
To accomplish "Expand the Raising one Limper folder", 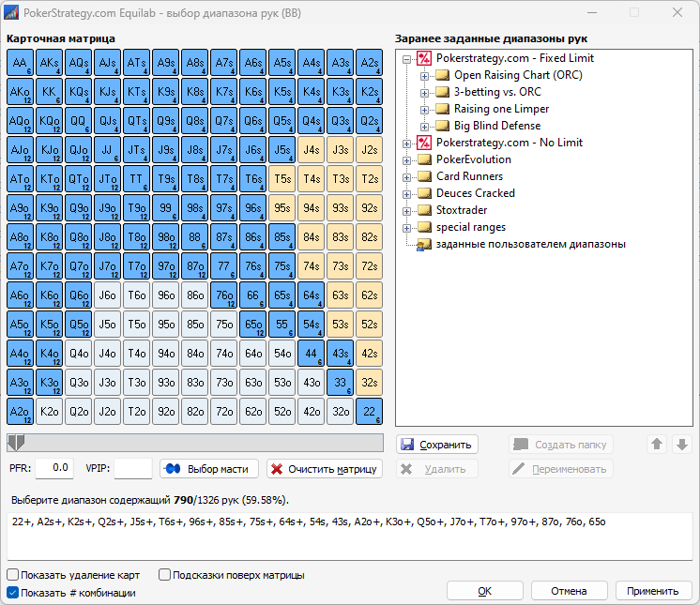I will [424, 110].
